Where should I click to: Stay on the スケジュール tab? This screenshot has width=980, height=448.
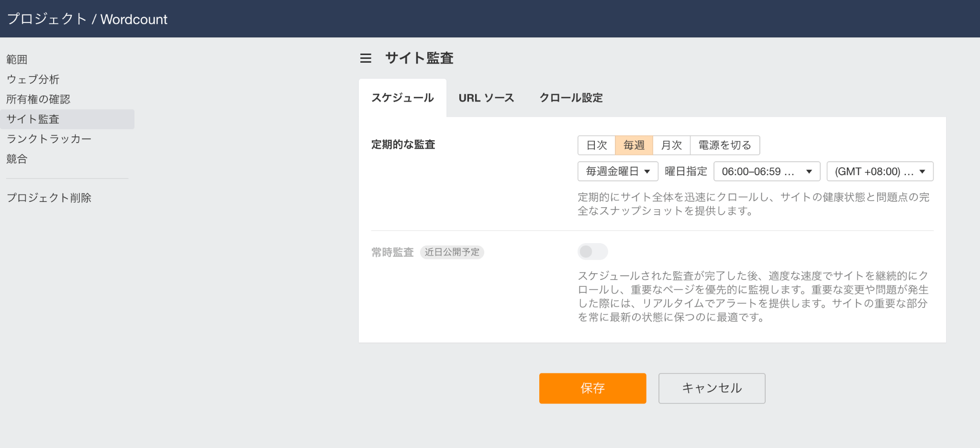(402, 98)
